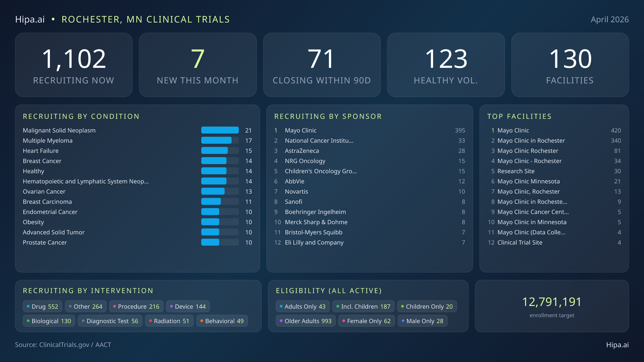Screen dimensions: 644x362
Task: Click Eli Lilly and Company sponsor
Action: click(x=369, y=242)
